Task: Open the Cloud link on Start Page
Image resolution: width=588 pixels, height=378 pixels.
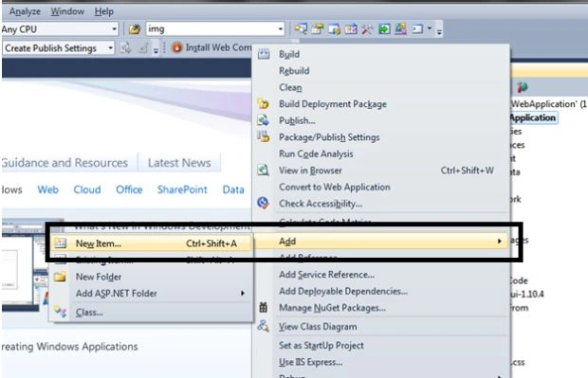Action: point(87,189)
